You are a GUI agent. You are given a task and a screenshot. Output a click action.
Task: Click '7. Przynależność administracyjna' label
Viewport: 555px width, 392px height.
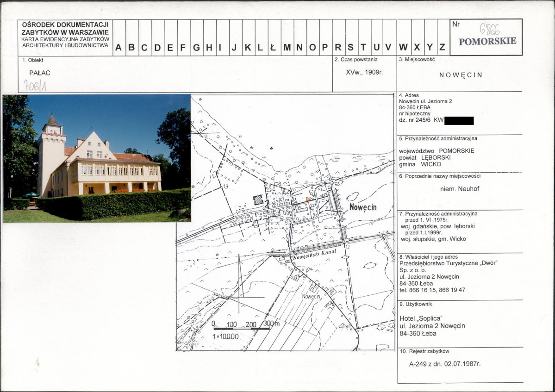[438, 214]
